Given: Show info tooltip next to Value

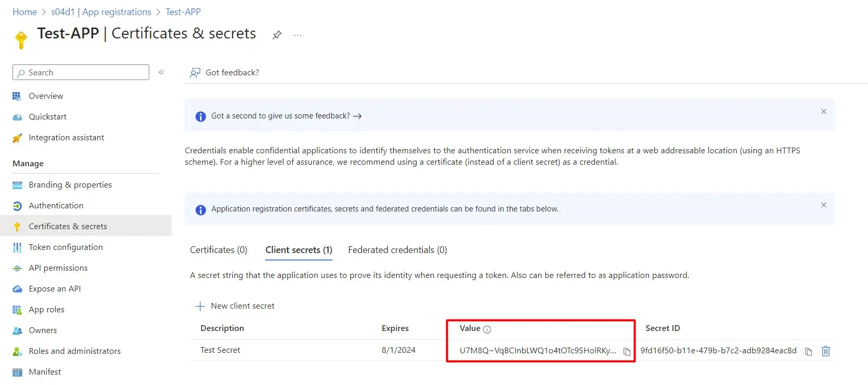Looking at the screenshot, I should pyautogui.click(x=487, y=329).
